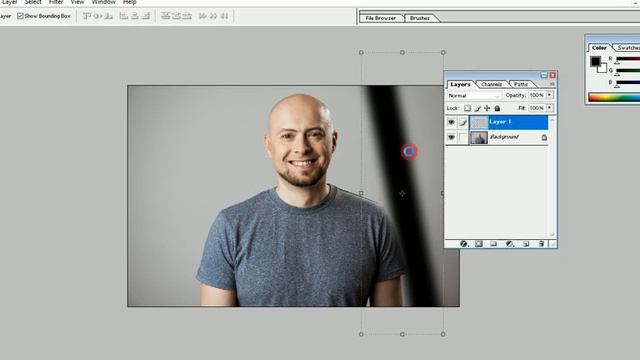Open the Layer menu
640x360 pixels.
(9, 2)
